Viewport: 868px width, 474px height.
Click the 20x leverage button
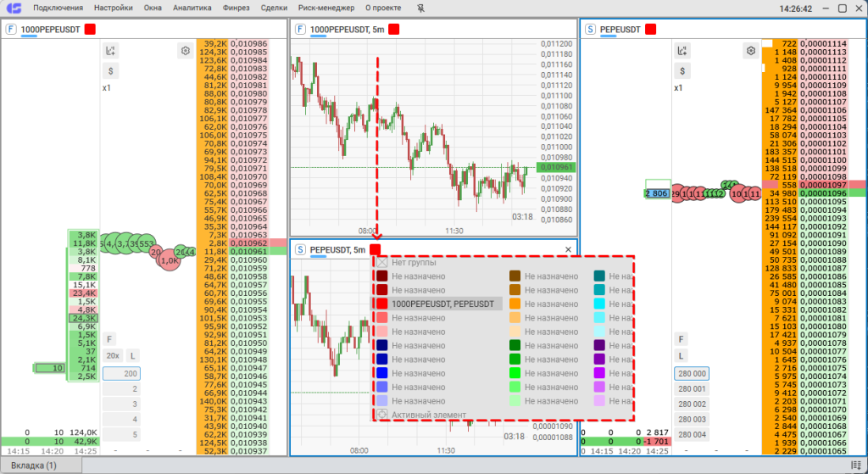point(113,355)
